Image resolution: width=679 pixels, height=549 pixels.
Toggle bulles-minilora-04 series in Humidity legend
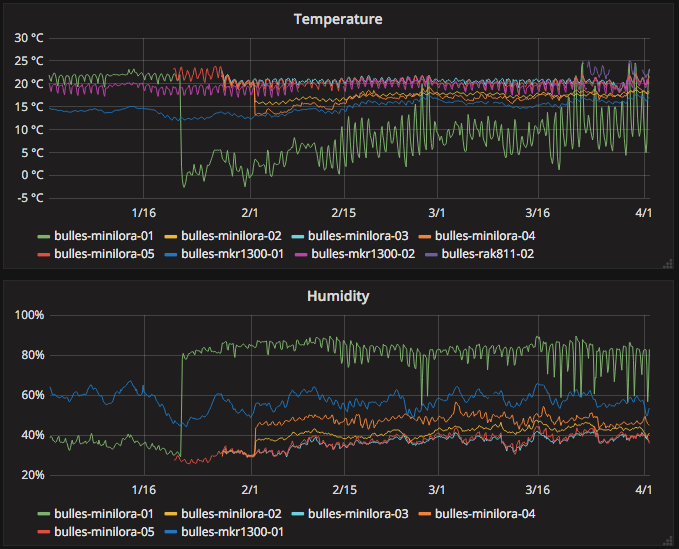pyautogui.click(x=485, y=514)
